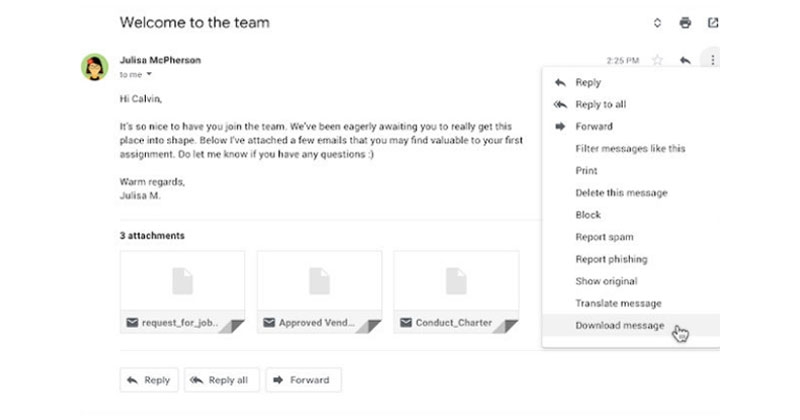Viewport: 800px width, 420px height.
Task: Star this email message
Action: [x=657, y=60]
